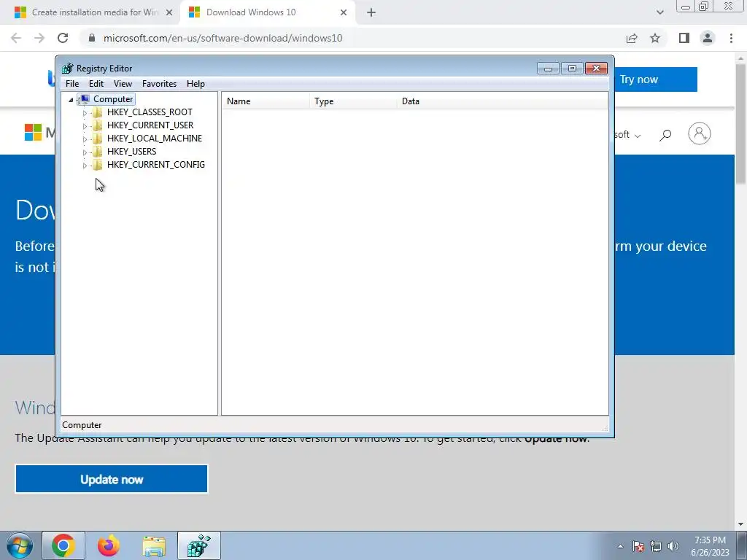This screenshot has width=747, height=560.
Task: Minimize the Registry Editor window
Action: [x=548, y=69]
